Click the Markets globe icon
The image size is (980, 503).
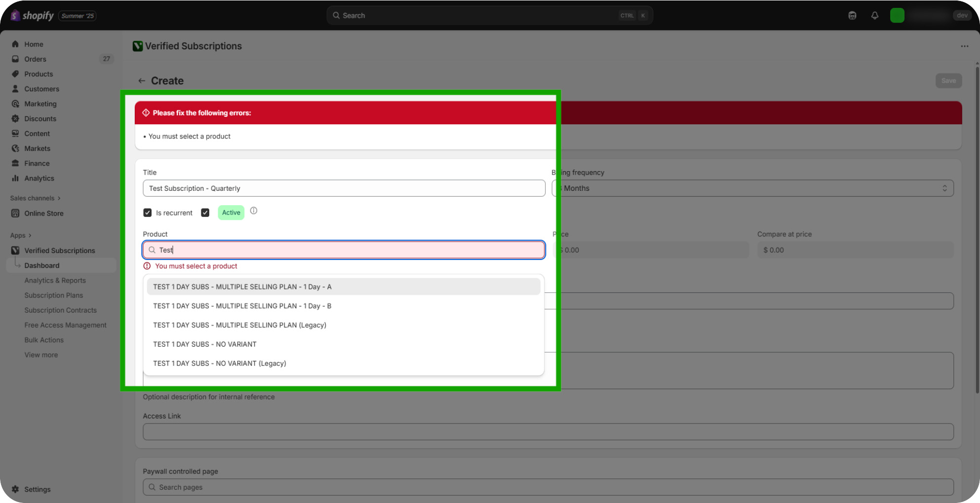[x=15, y=148]
